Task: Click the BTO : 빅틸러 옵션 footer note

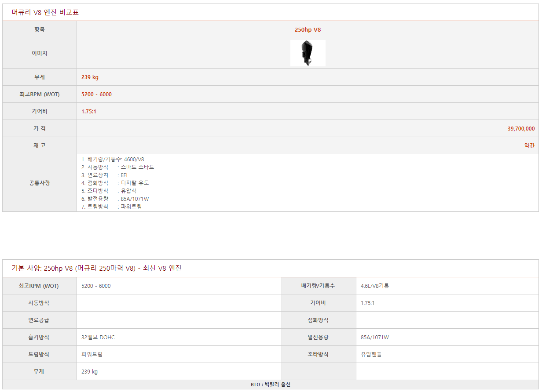Action: [271, 385]
